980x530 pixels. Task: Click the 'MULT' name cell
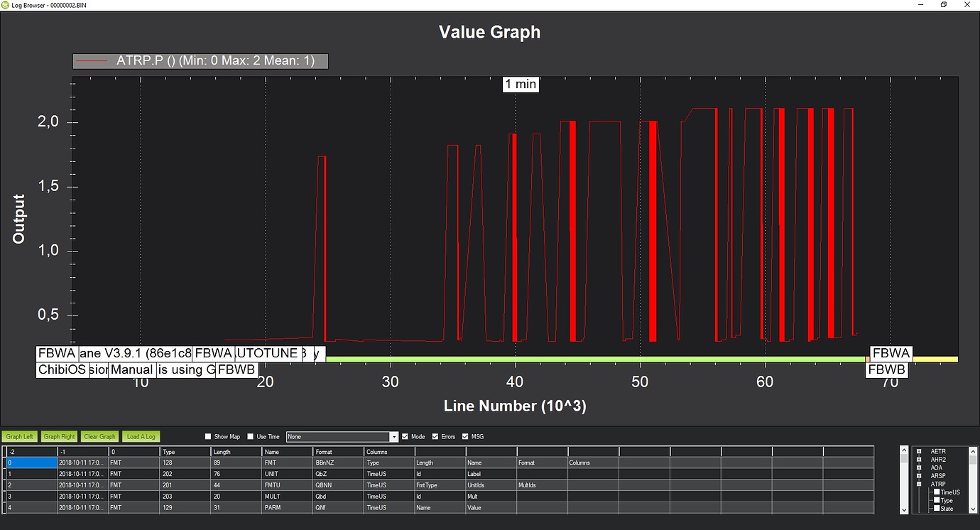[x=287, y=497]
